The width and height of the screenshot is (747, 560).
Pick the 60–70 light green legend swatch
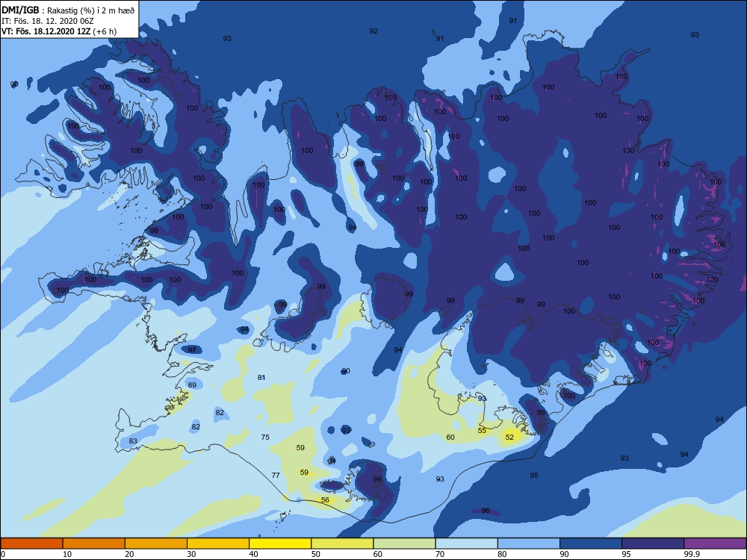pyautogui.click(x=404, y=544)
